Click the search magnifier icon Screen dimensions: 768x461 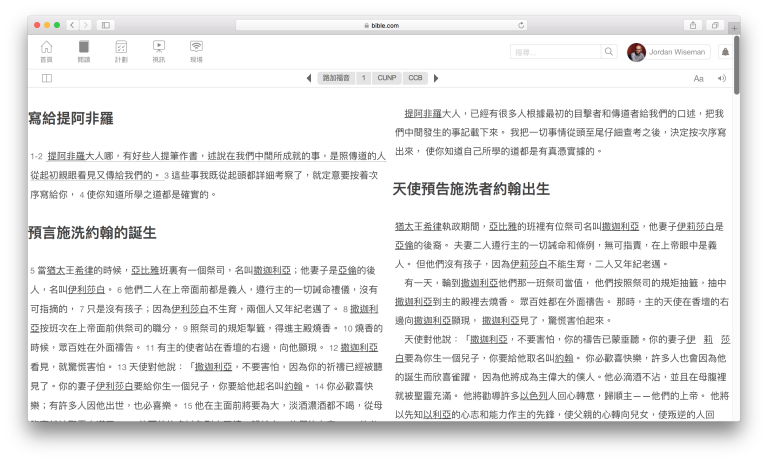pyautogui.click(x=608, y=52)
